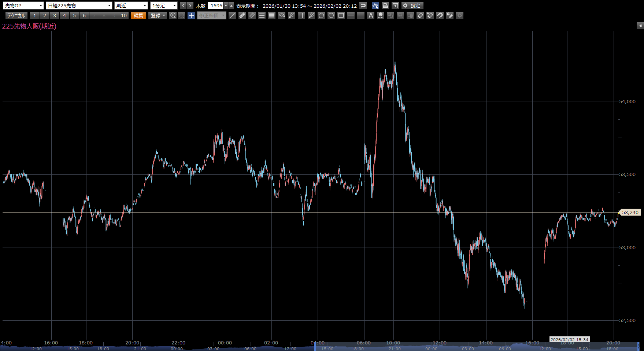Select the text annotation A tool
The image size is (644, 351).
371,15
